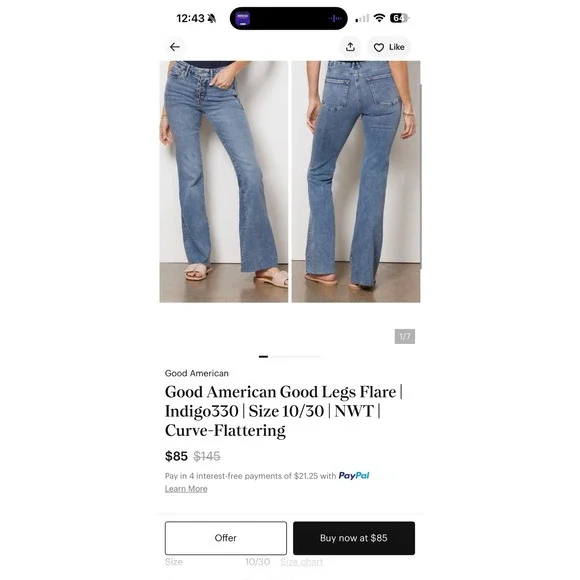Tap Buy now at $85

click(354, 538)
